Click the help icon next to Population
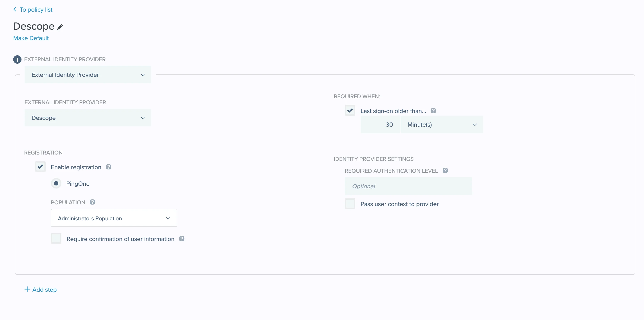Screen dimensions: 644x320 (93, 202)
